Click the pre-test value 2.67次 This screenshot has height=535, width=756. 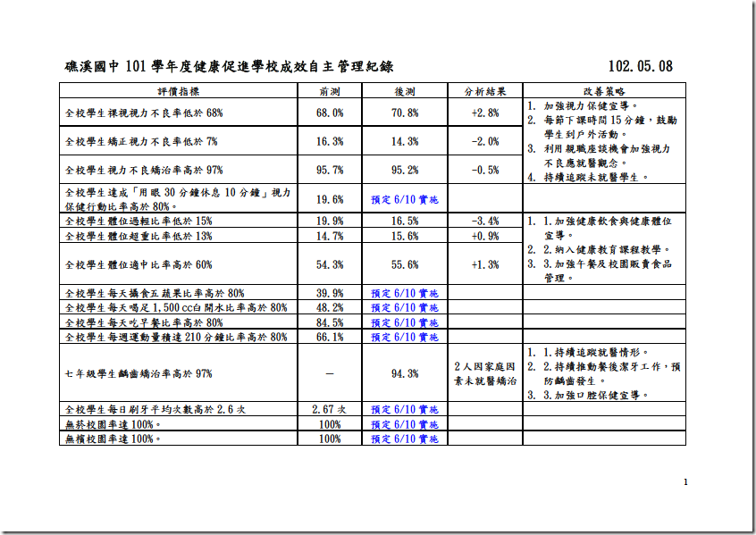pos(330,409)
